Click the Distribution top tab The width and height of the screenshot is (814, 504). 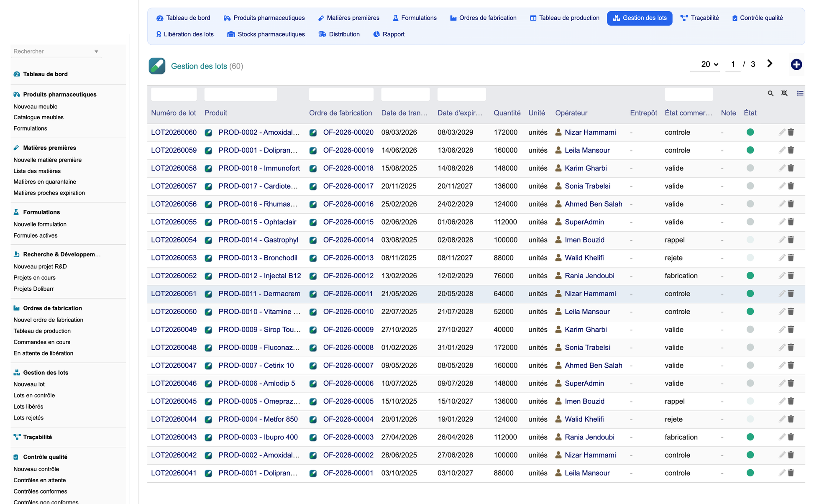coord(339,34)
